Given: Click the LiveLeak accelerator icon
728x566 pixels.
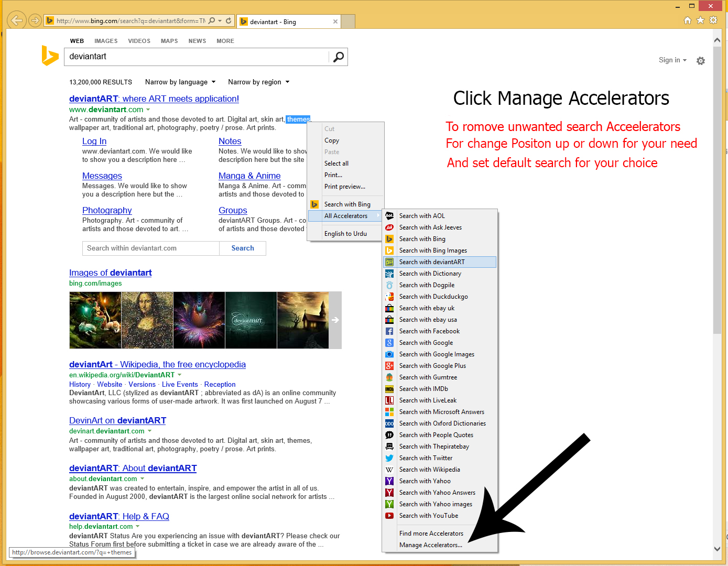Looking at the screenshot, I should [389, 400].
